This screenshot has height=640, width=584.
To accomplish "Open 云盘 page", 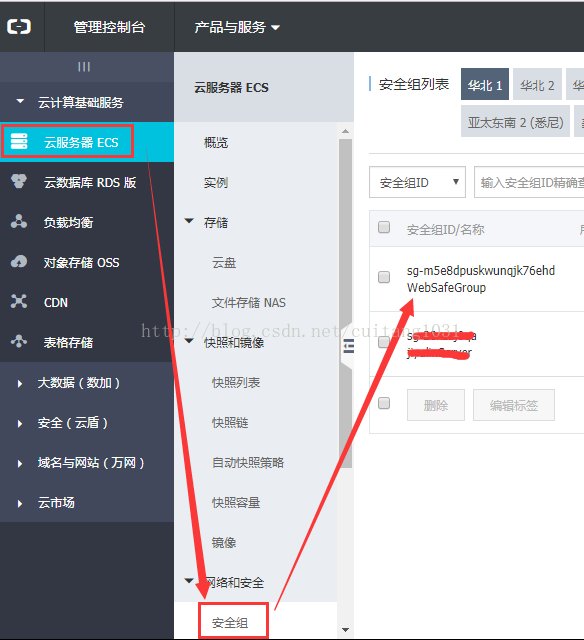I will 224,262.
